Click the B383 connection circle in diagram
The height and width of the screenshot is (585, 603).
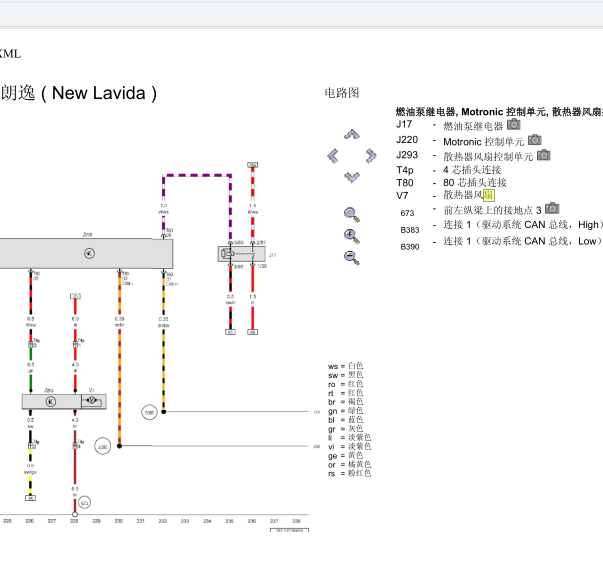coord(149,413)
